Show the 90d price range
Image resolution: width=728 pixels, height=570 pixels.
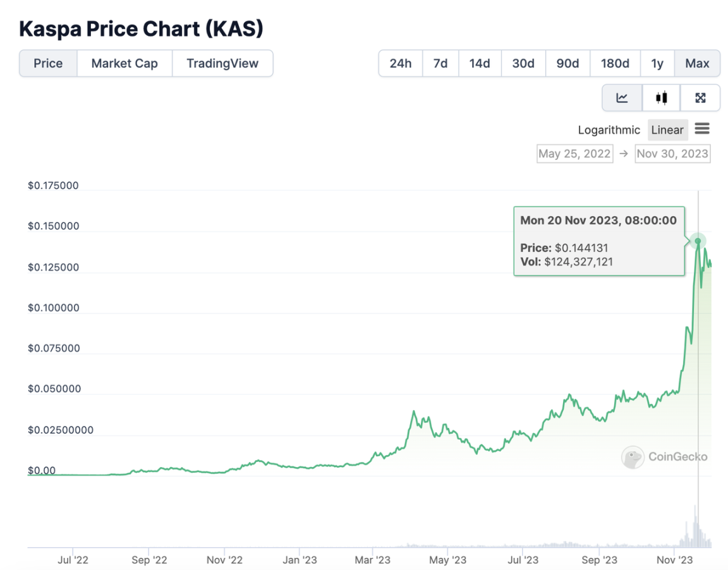(567, 63)
